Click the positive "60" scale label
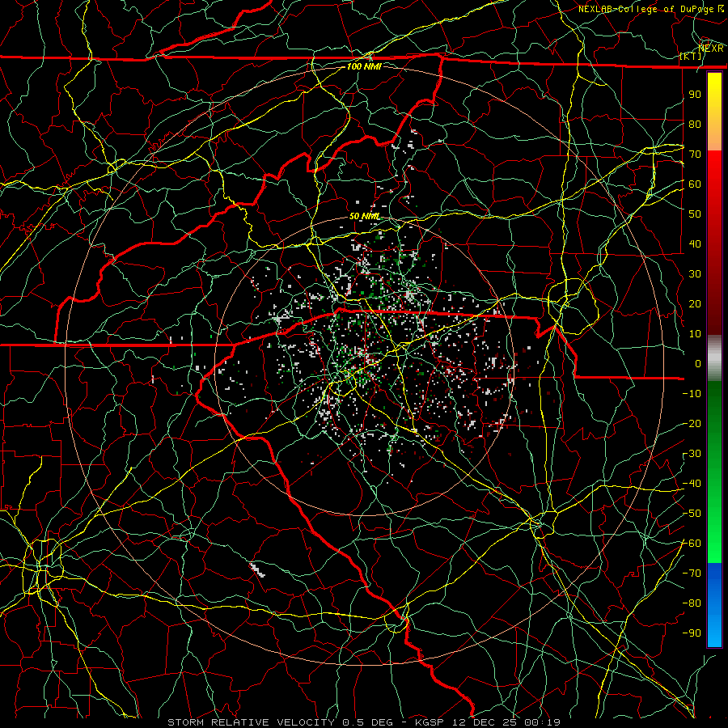728x728 pixels. click(x=695, y=184)
